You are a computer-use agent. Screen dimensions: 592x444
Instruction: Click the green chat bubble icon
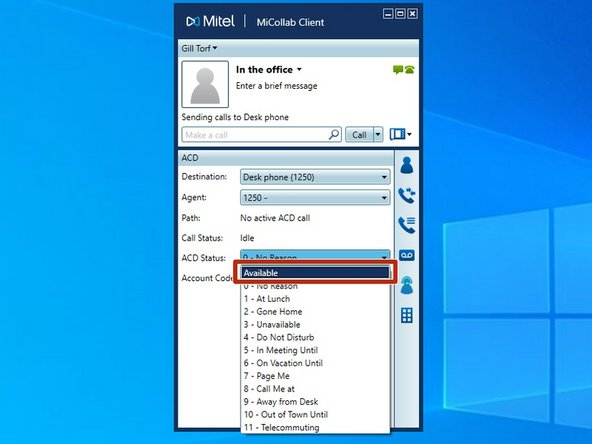pyautogui.click(x=398, y=70)
